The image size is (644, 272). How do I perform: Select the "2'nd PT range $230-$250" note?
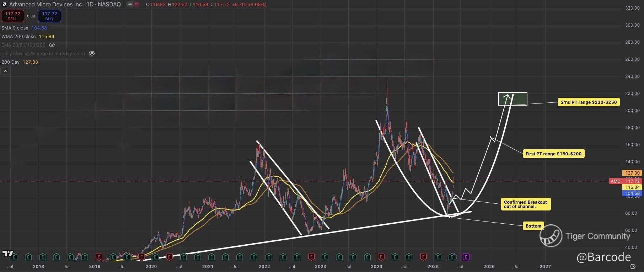pos(589,102)
